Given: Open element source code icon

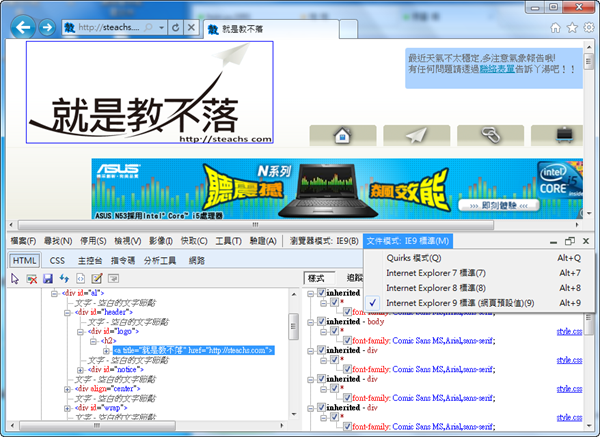Looking at the screenshot, I should [x=80, y=279].
